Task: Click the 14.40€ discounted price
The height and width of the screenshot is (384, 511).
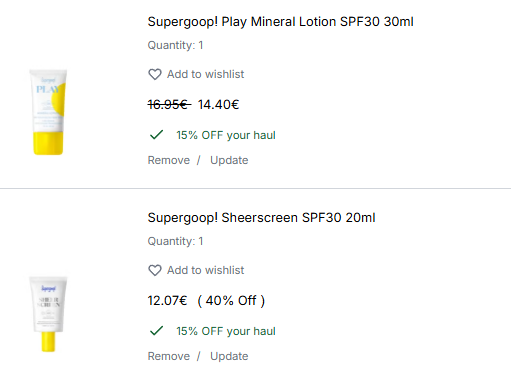Action: coord(218,105)
